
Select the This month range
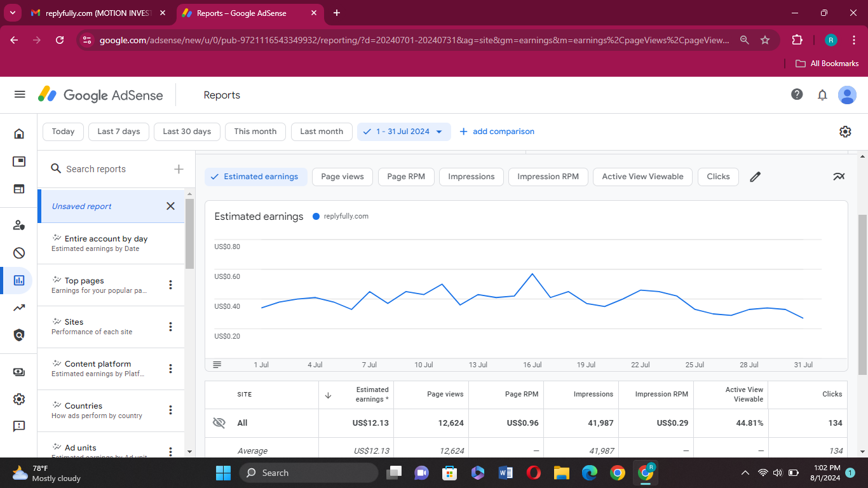(255, 132)
